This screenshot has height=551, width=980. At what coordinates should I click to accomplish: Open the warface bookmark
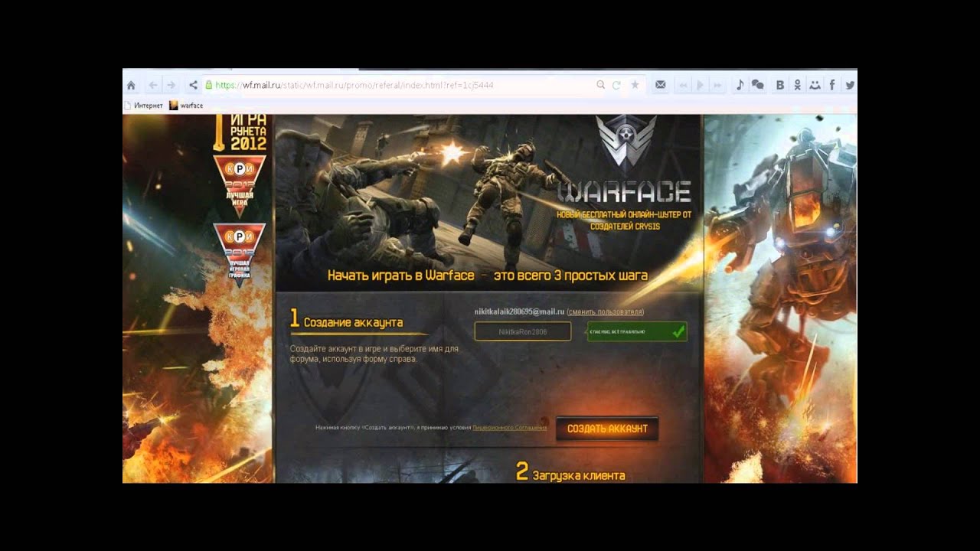(186, 106)
